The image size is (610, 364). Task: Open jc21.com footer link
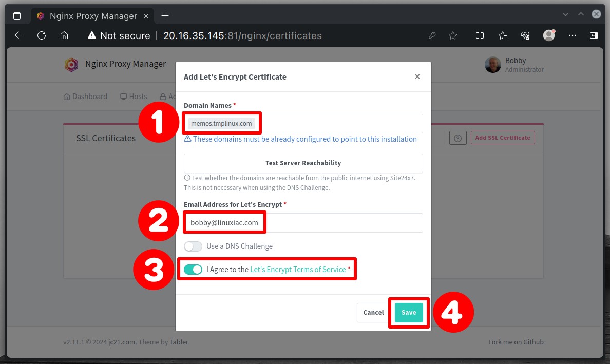pyautogui.click(x=122, y=342)
